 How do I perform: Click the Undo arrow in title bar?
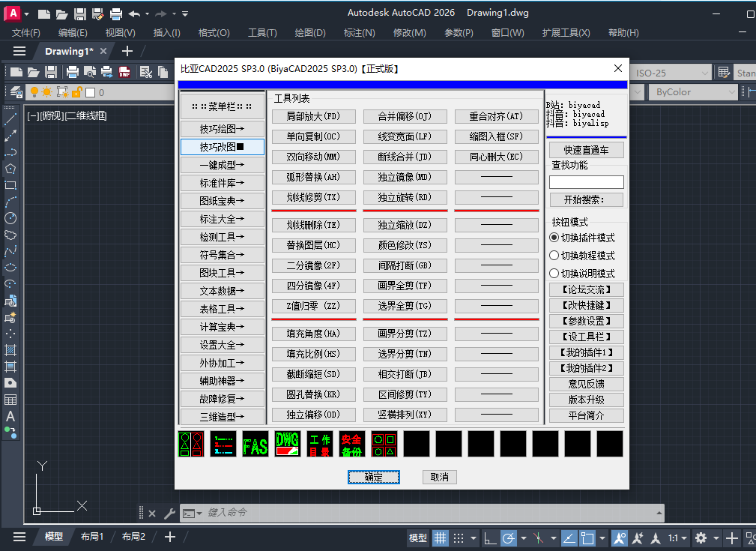[135, 14]
